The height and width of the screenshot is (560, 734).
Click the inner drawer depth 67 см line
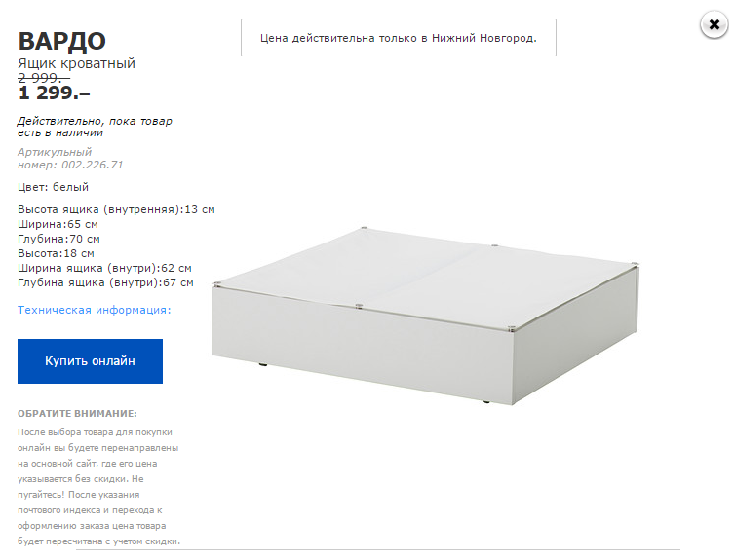105,282
